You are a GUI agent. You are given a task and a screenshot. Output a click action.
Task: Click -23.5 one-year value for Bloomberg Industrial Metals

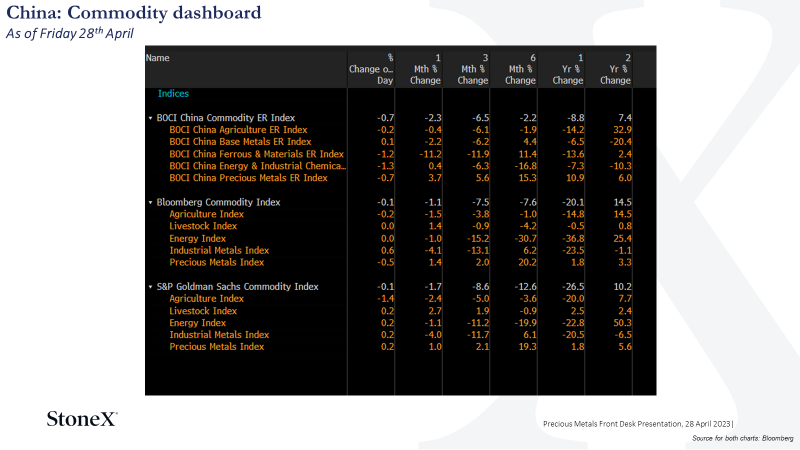click(x=572, y=251)
